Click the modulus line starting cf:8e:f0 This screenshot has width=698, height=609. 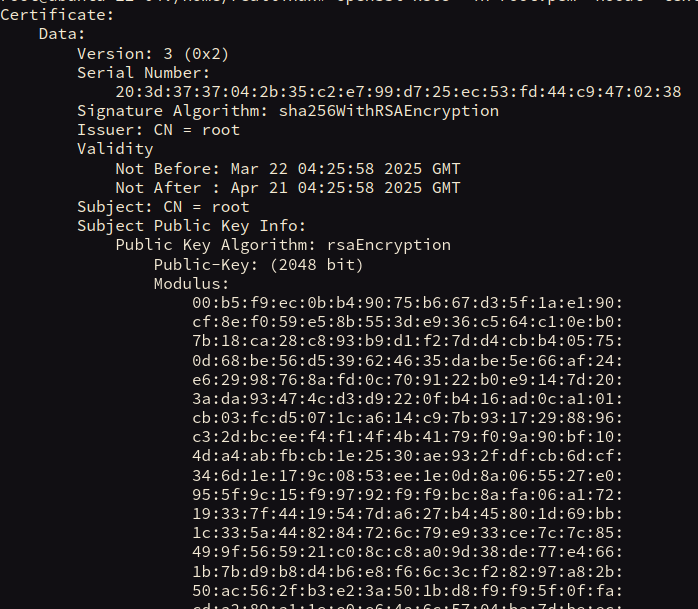point(407,322)
